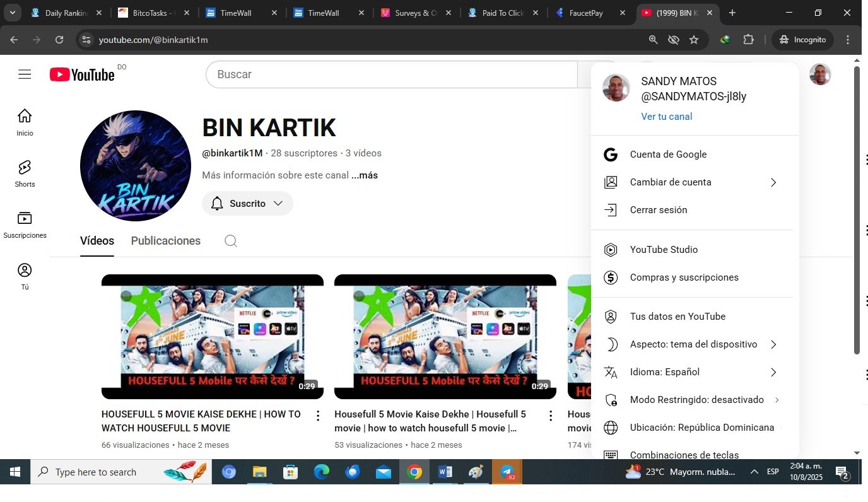Screen dimensions: 868x502
Task: Open the Chrome three-dot menu
Action: (848, 40)
